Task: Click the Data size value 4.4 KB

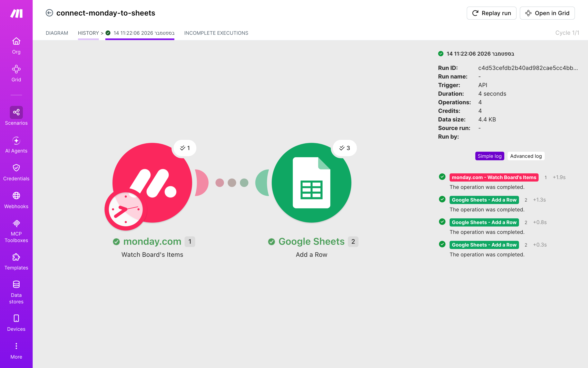Action: (487, 120)
